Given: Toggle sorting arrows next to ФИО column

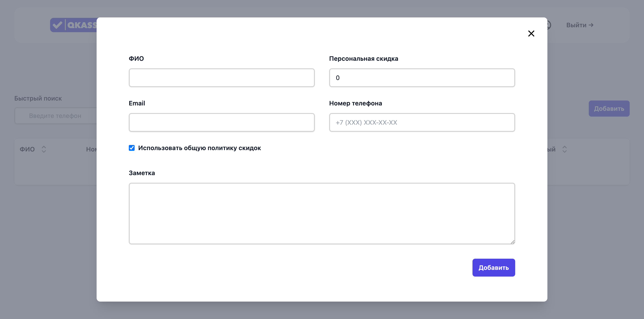Looking at the screenshot, I should [44, 149].
